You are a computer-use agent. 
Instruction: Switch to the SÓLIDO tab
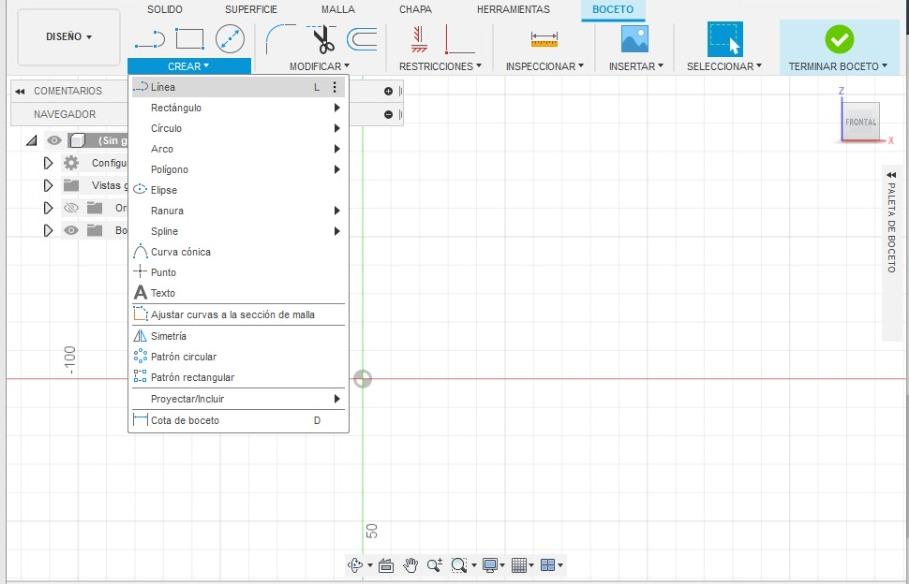pyautogui.click(x=165, y=9)
